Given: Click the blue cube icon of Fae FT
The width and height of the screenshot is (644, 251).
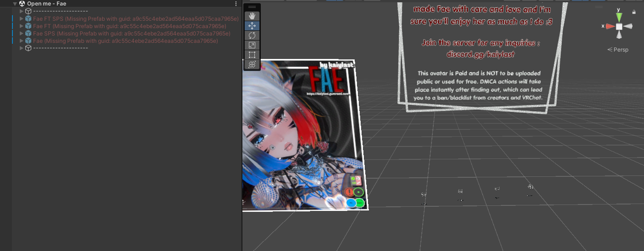Looking at the screenshot, I should point(28,26).
